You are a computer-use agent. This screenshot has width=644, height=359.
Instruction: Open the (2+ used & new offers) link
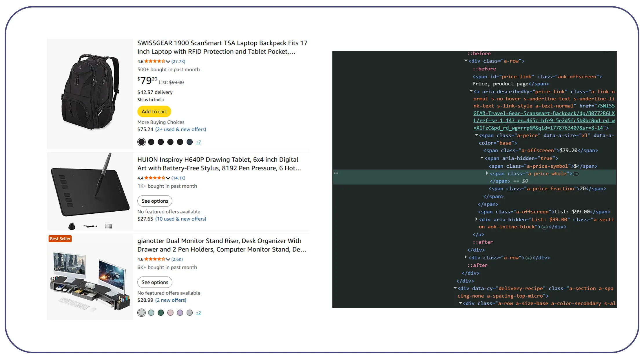180,129
